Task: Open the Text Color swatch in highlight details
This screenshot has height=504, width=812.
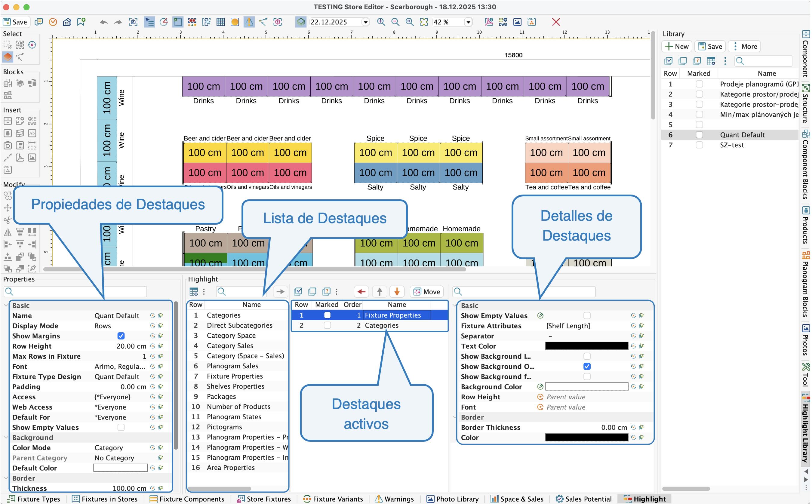Action: 586,346
